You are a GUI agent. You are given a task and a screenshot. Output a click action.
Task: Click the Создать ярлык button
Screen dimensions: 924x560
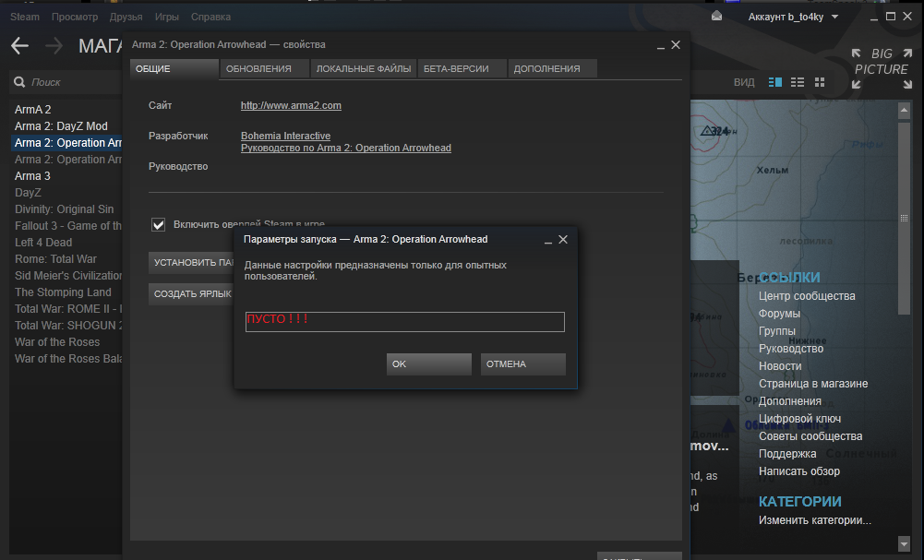[x=191, y=293]
